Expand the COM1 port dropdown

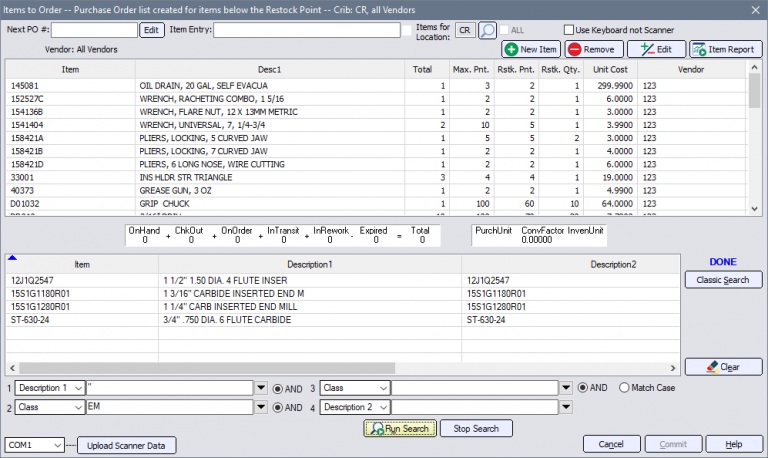coord(58,445)
